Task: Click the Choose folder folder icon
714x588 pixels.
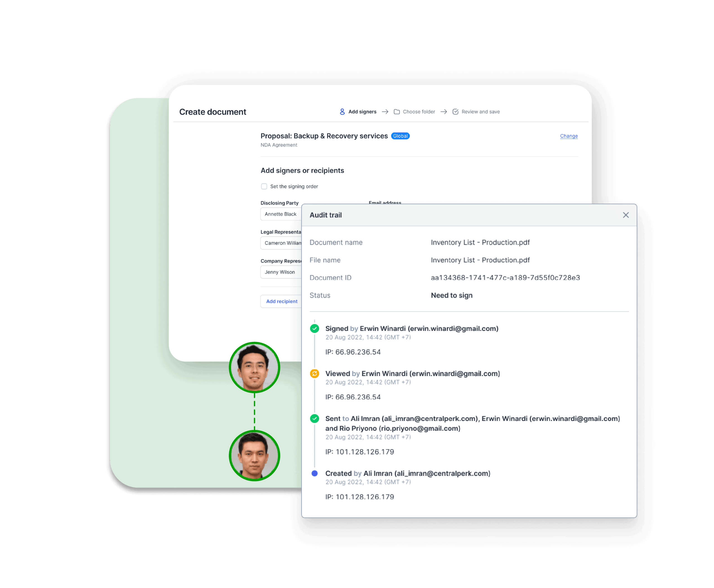Action: (x=397, y=112)
